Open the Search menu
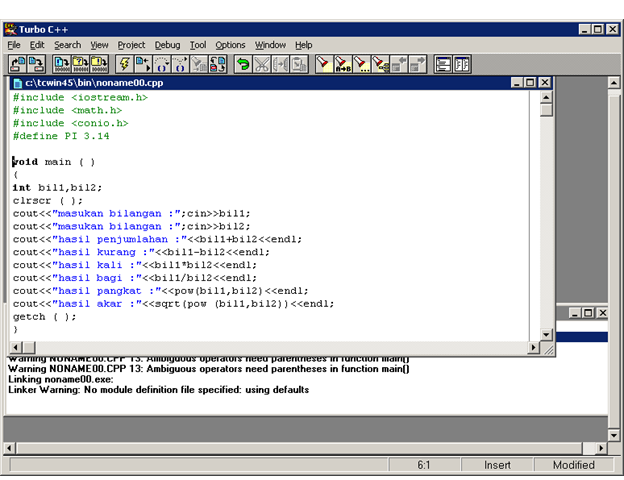 [68, 45]
